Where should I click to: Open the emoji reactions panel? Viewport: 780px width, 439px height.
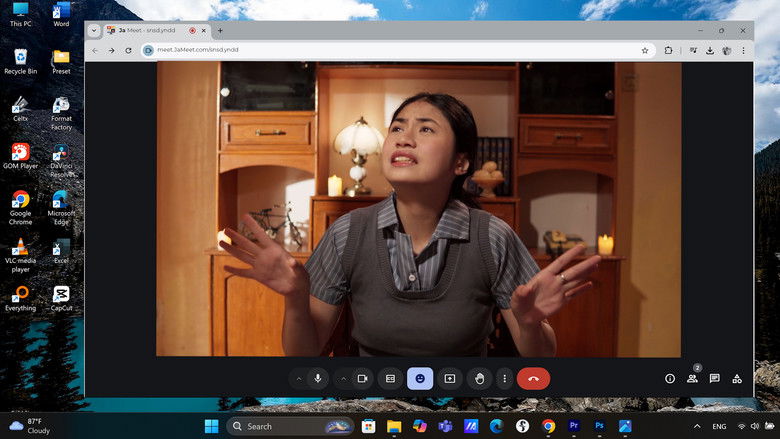click(x=420, y=379)
